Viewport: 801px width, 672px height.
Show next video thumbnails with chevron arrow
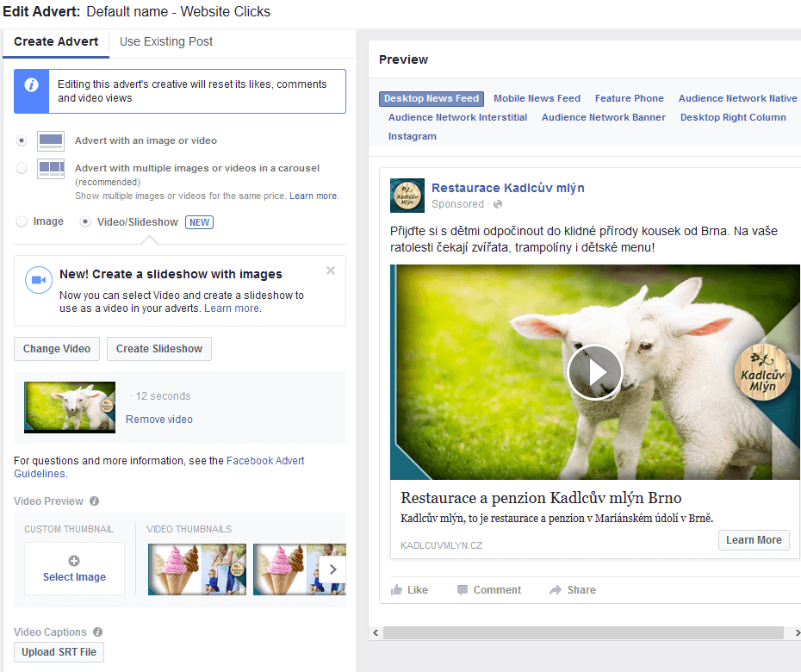(x=332, y=569)
